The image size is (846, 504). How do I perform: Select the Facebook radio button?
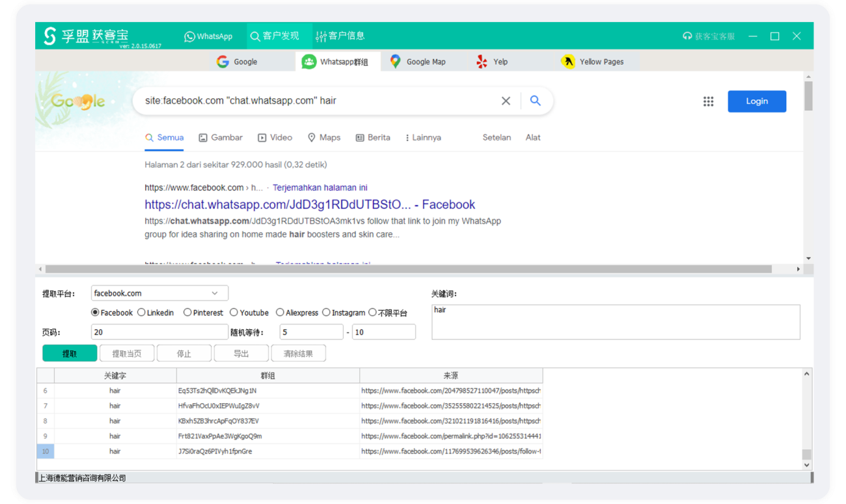tap(95, 313)
